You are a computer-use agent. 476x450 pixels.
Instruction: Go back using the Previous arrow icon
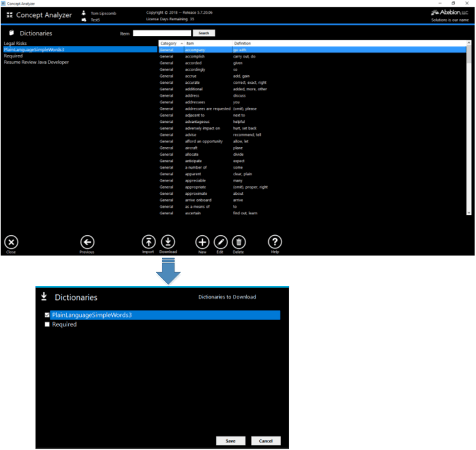[x=88, y=242]
